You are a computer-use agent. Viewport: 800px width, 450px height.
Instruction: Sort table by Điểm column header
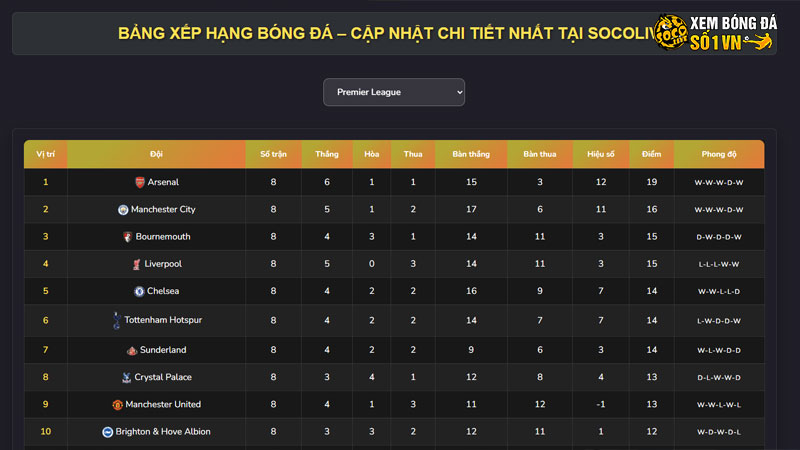(651, 154)
